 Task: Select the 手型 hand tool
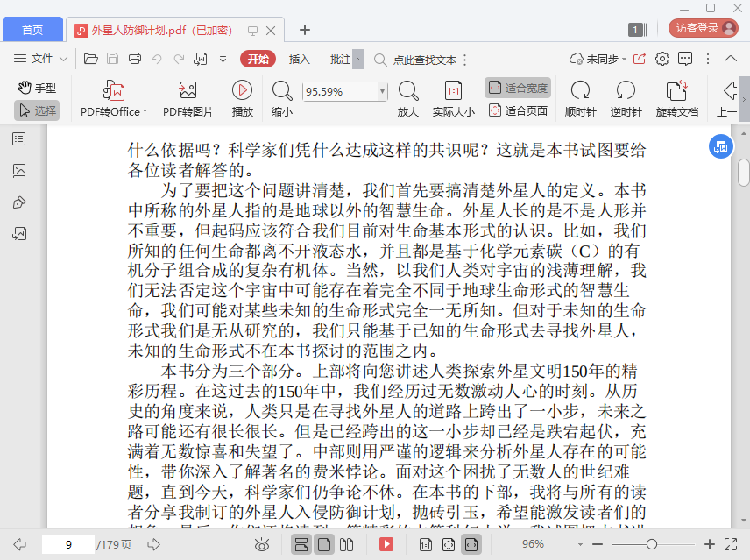(x=37, y=88)
